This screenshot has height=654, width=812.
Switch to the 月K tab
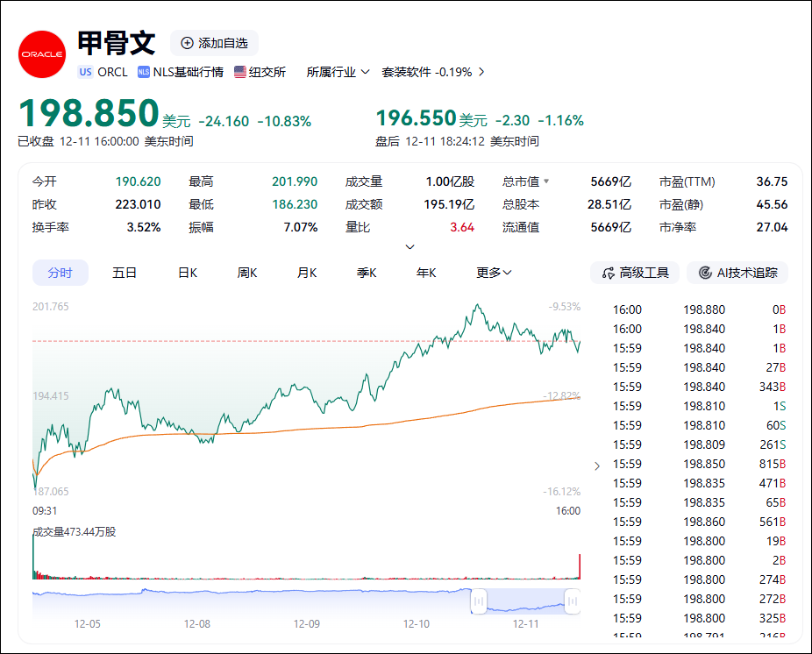tap(307, 273)
